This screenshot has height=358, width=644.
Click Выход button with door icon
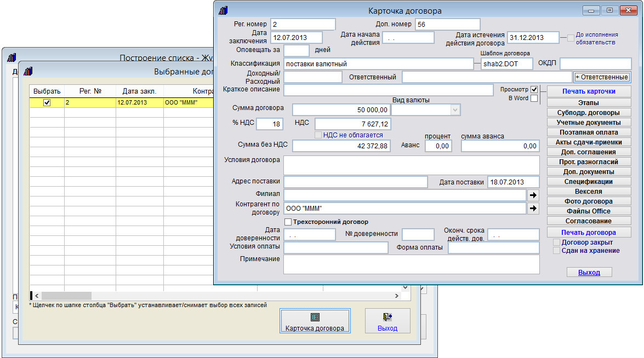387,321
